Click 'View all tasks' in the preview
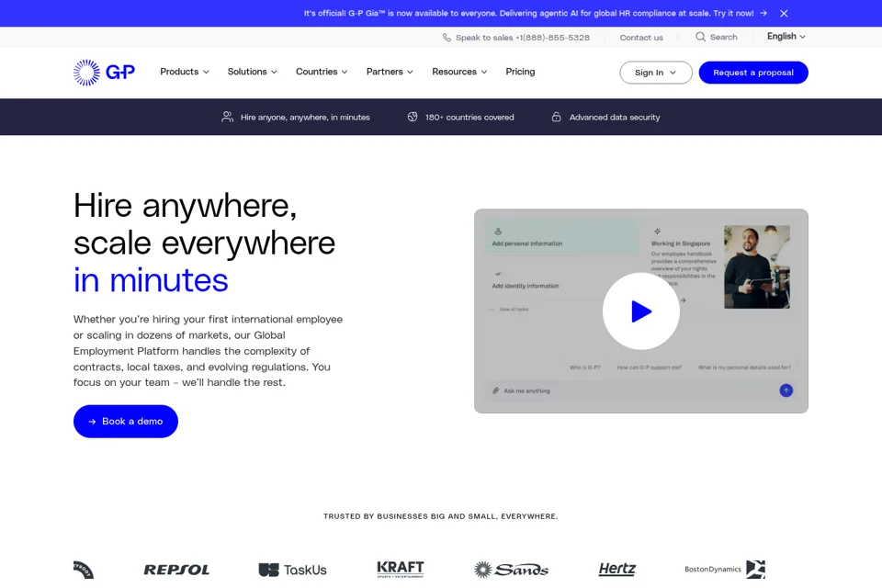The height and width of the screenshot is (588, 882). pos(514,310)
